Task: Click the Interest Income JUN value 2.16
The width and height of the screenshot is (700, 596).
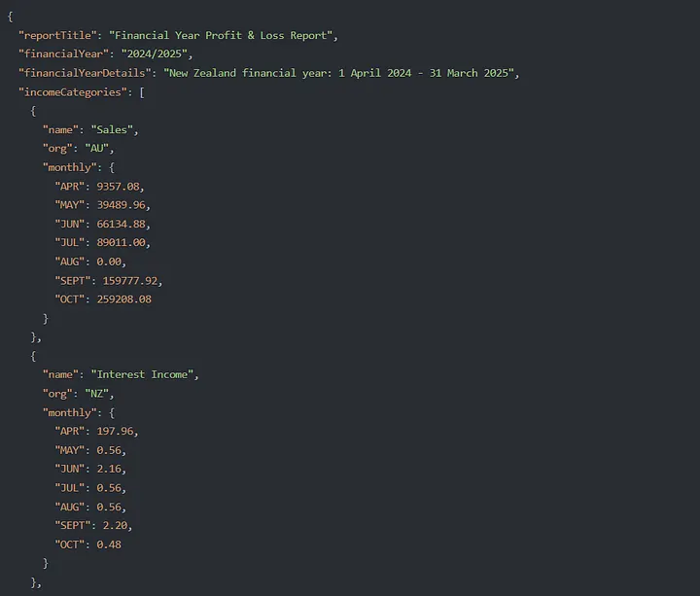Action: (x=113, y=469)
